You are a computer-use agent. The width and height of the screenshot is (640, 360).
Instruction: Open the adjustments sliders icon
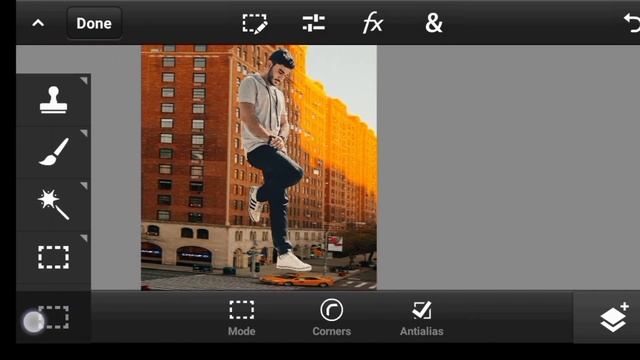[x=313, y=23]
